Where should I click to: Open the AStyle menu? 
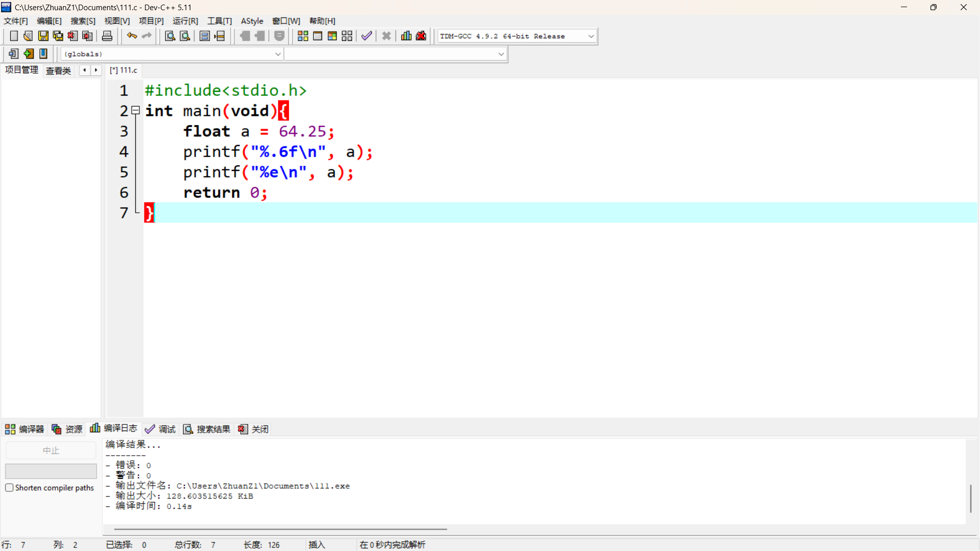point(252,21)
